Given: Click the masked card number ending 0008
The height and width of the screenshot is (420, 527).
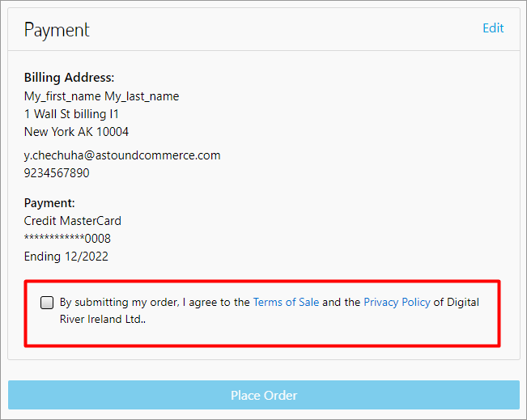Looking at the screenshot, I should (67, 239).
